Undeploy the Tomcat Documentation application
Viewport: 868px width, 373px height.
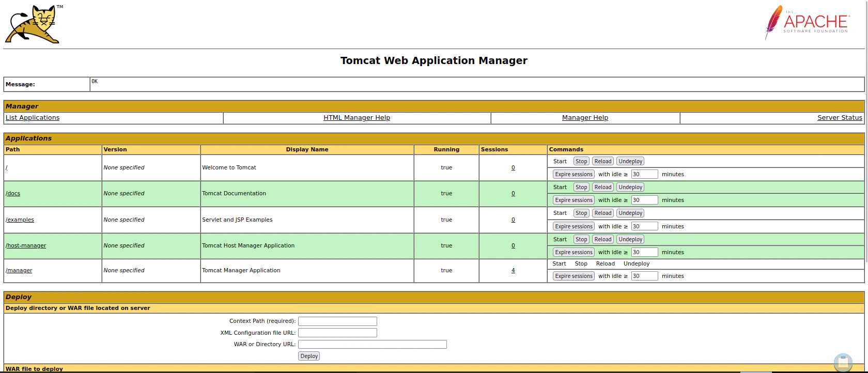(630, 187)
